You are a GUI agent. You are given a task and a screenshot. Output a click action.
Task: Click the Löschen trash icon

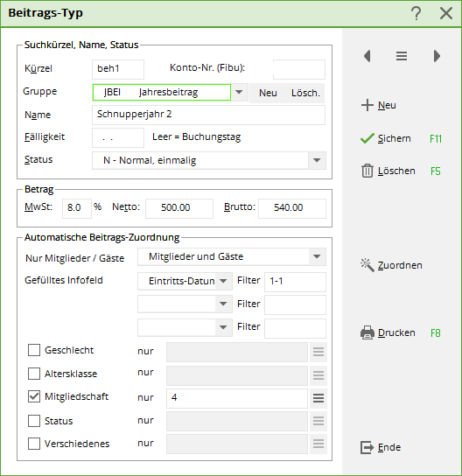pos(367,171)
